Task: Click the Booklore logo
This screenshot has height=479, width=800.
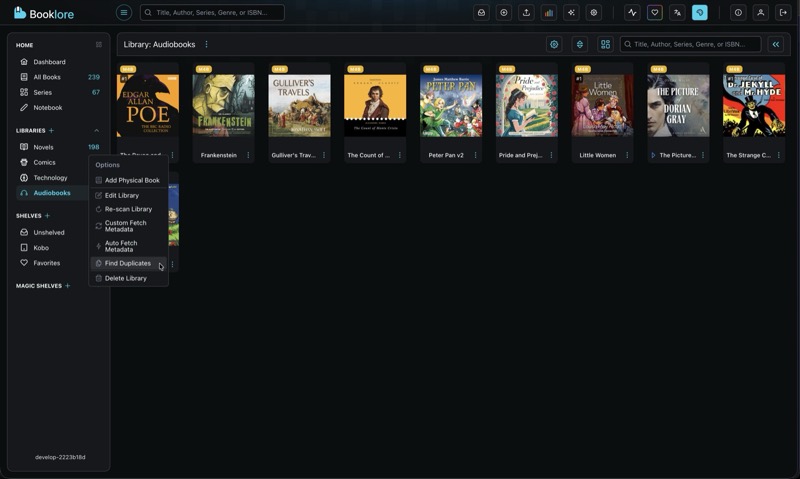Action: [44, 13]
